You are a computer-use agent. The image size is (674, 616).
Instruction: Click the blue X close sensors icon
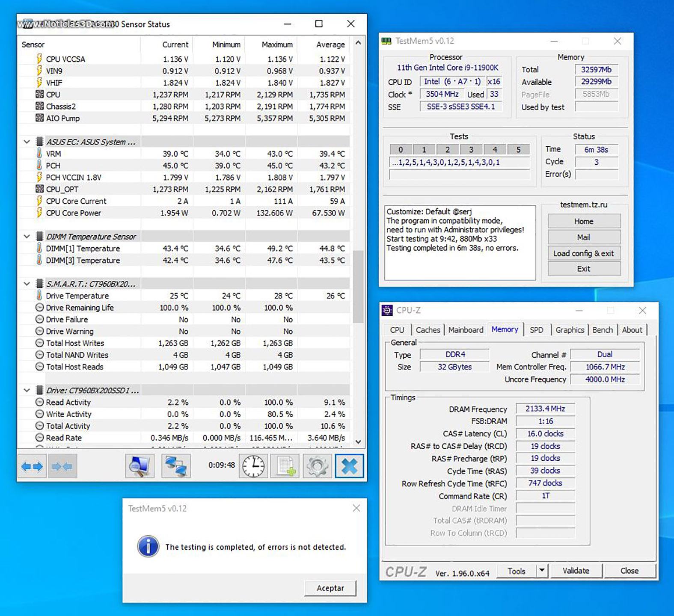[x=349, y=466]
